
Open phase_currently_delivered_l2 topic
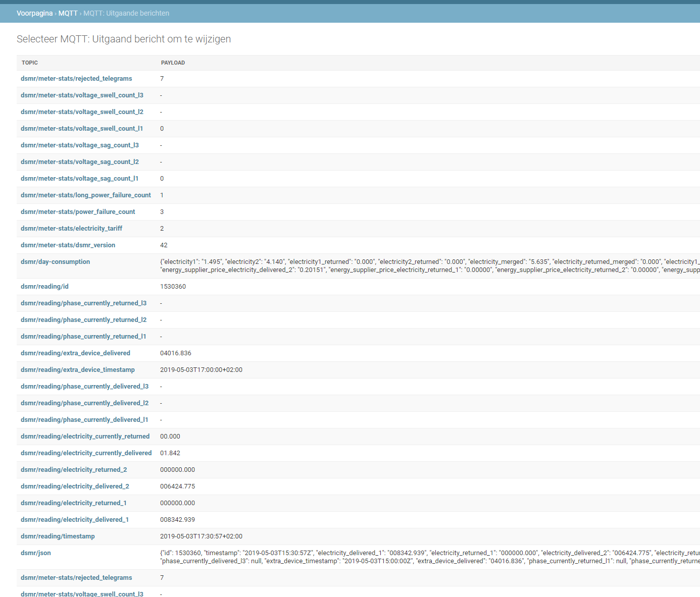pos(84,403)
